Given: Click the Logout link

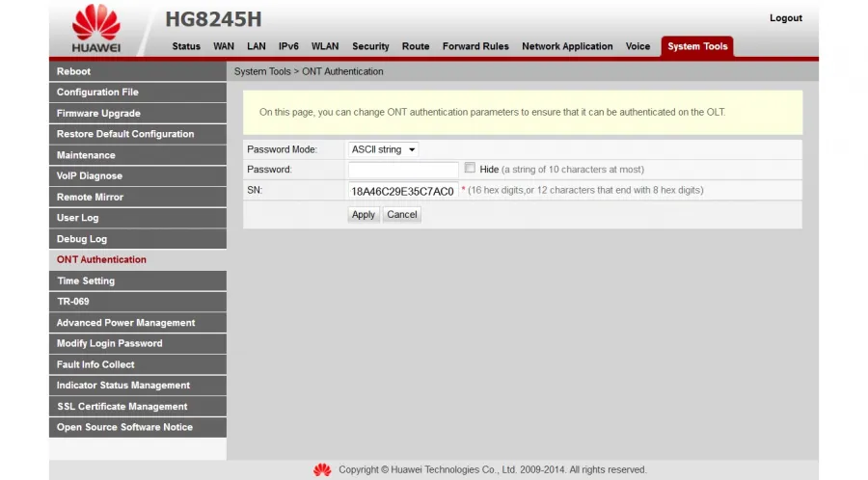Looking at the screenshot, I should click(785, 18).
